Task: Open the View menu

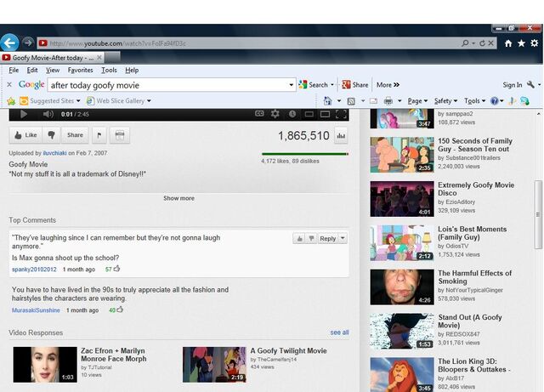Action: tap(53, 70)
